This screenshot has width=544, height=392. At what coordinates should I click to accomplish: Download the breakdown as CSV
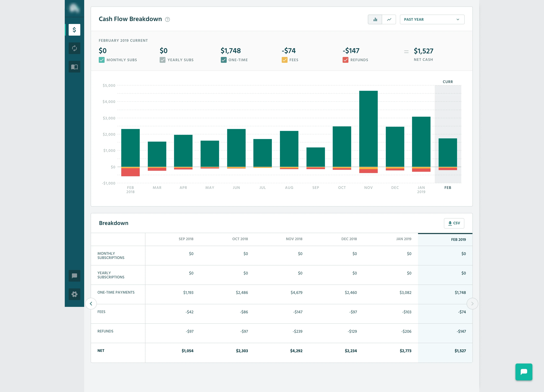tap(454, 223)
